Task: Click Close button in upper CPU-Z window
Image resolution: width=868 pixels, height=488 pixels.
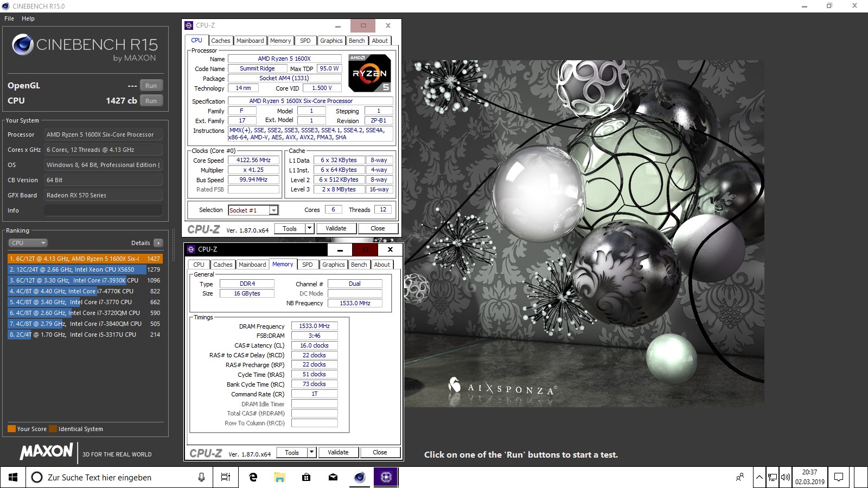Action: (x=378, y=229)
